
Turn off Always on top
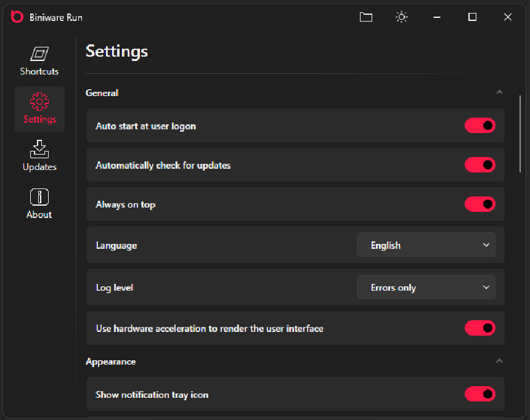(479, 204)
